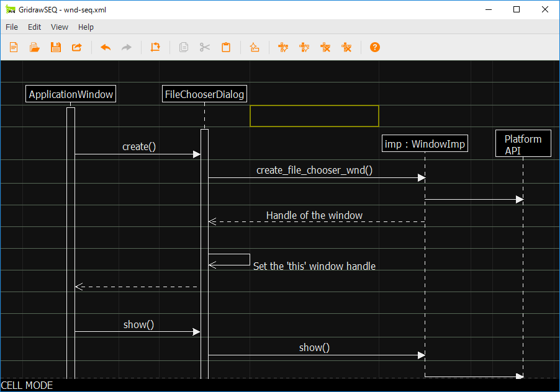Viewport: 560px width, 392px height.
Task: Click the create_file_chooser_wnd() message label
Action: point(314,169)
